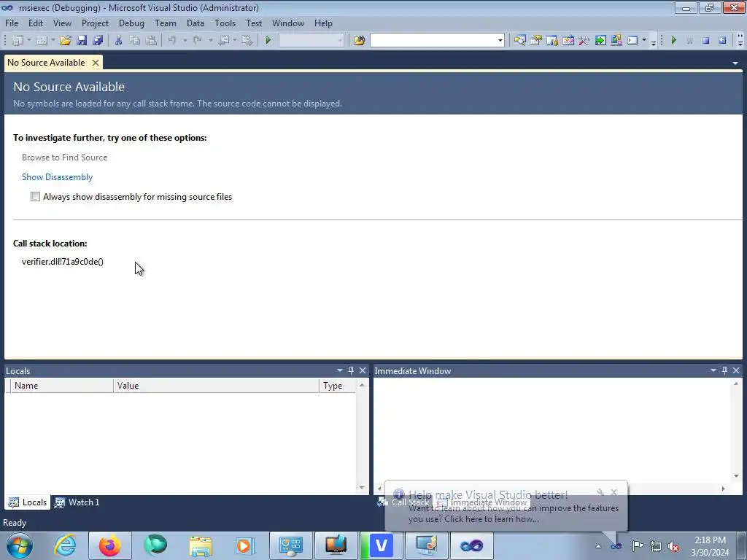
Task: Click the Navigate Forward icon
Action: [x=247, y=41]
